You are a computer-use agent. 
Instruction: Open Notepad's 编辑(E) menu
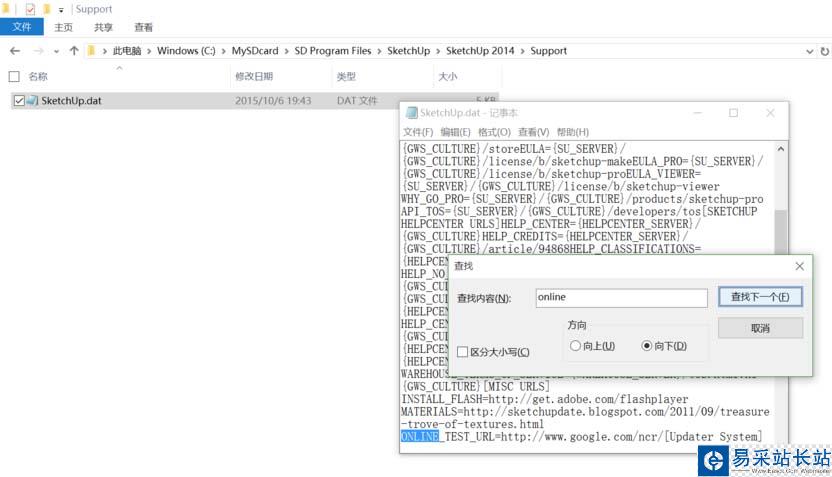click(x=455, y=132)
